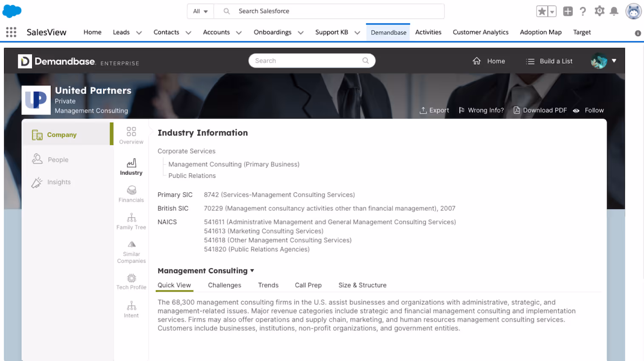The image size is (644, 361).
Task: Open the Customer Analytics tab
Action: coord(480,32)
